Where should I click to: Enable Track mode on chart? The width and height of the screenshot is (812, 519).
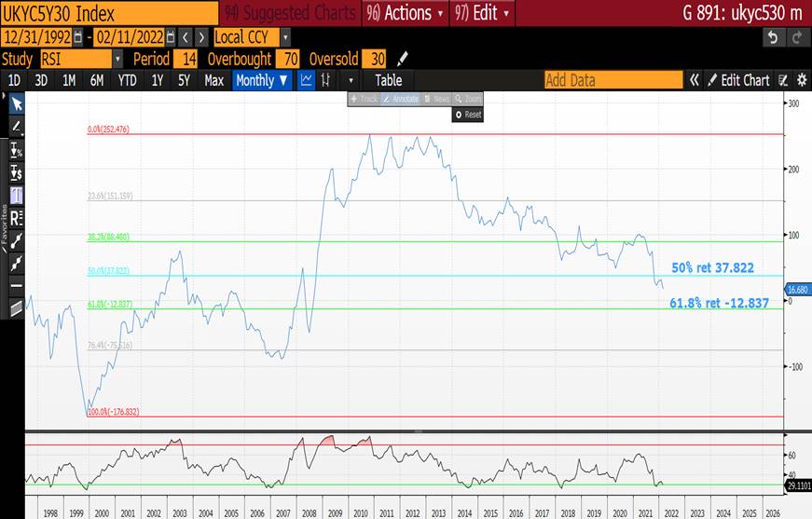365,99
